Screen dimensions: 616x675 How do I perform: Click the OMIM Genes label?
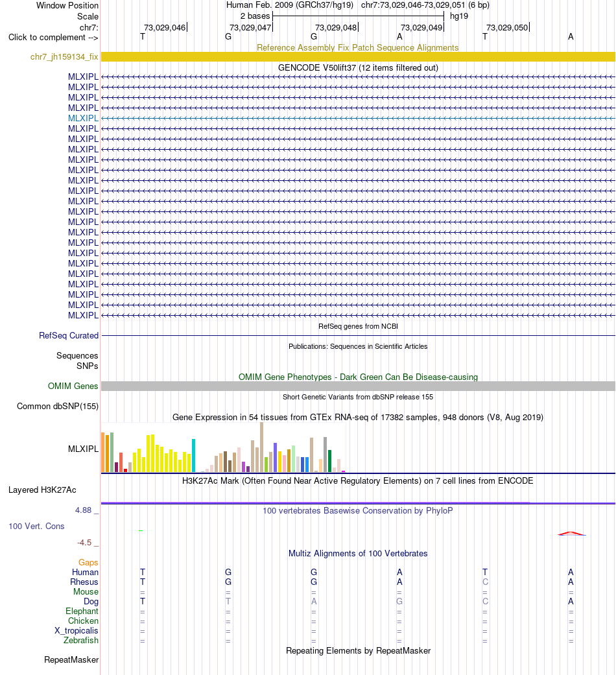pyautogui.click(x=73, y=386)
